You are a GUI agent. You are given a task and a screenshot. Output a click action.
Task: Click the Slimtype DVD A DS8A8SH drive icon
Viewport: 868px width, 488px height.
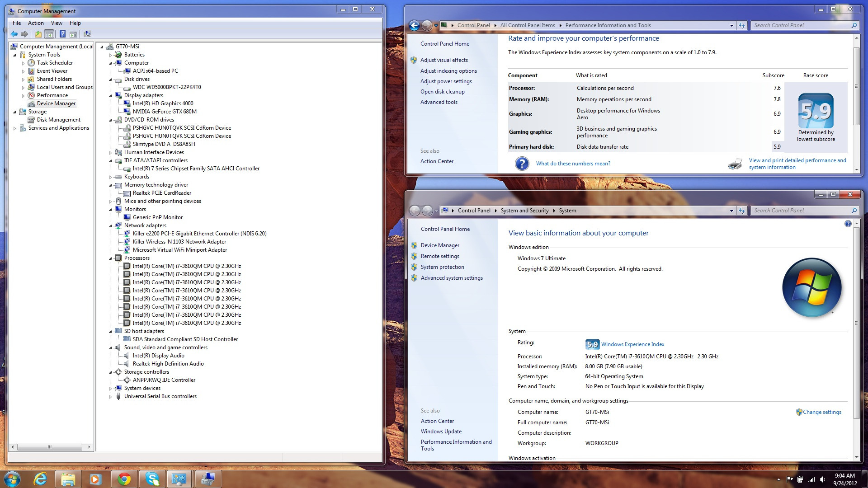point(127,144)
